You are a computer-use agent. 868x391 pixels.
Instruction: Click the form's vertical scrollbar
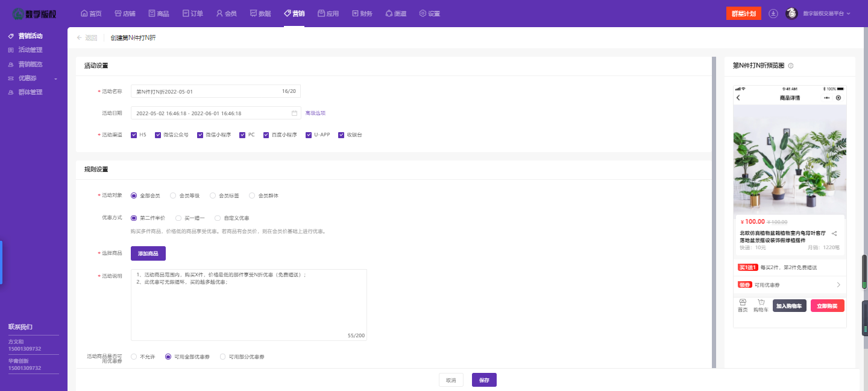(x=714, y=211)
